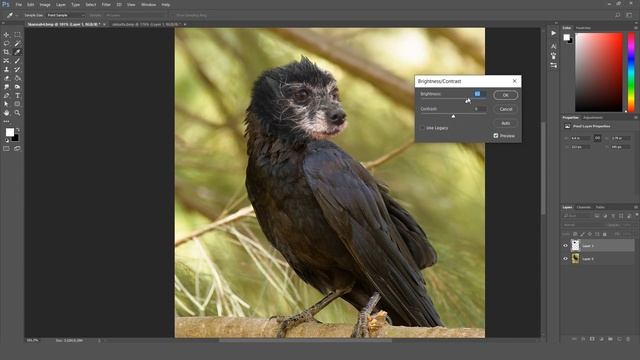Select the Healing Brush tool
This screenshot has height=360, width=640.
coord(6,61)
